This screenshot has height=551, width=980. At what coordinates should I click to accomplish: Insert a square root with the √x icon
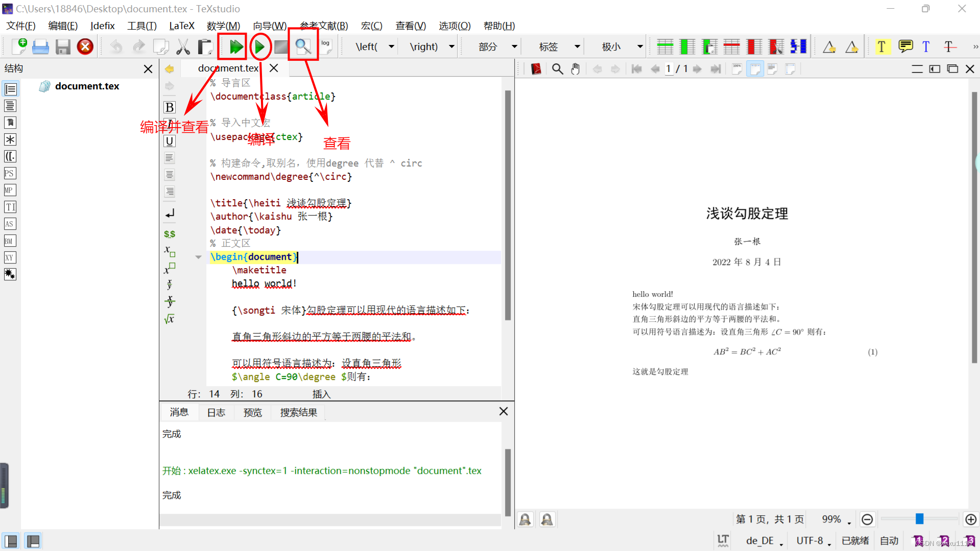tap(170, 319)
